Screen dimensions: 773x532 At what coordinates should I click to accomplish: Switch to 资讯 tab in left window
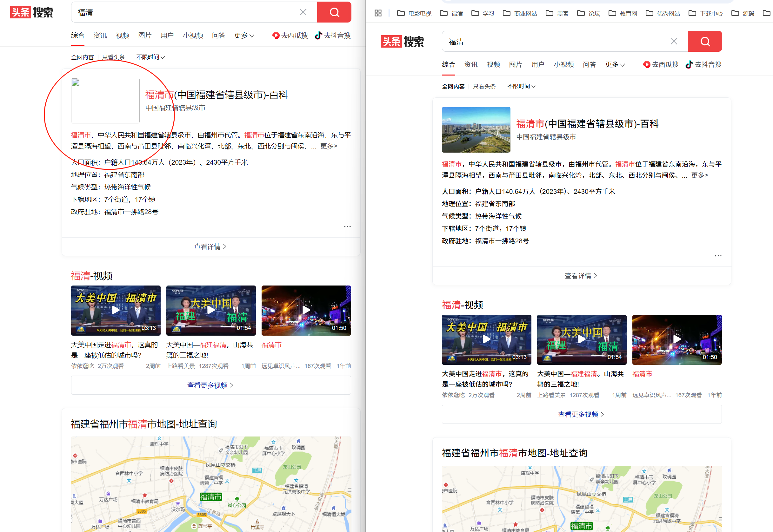[100, 35]
